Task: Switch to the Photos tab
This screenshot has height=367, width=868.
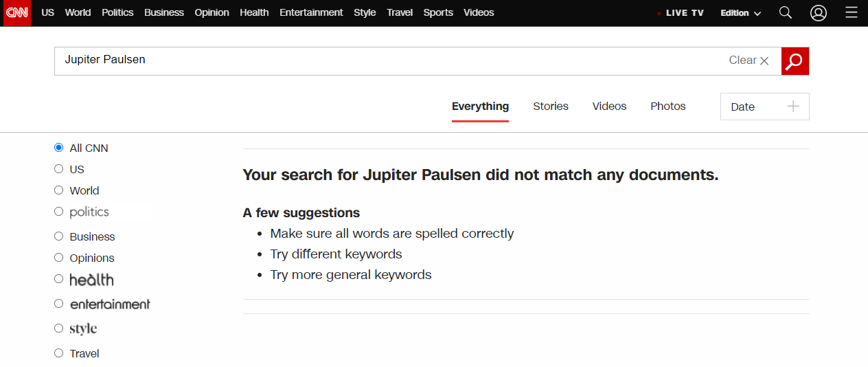Action: pyautogui.click(x=668, y=107)
